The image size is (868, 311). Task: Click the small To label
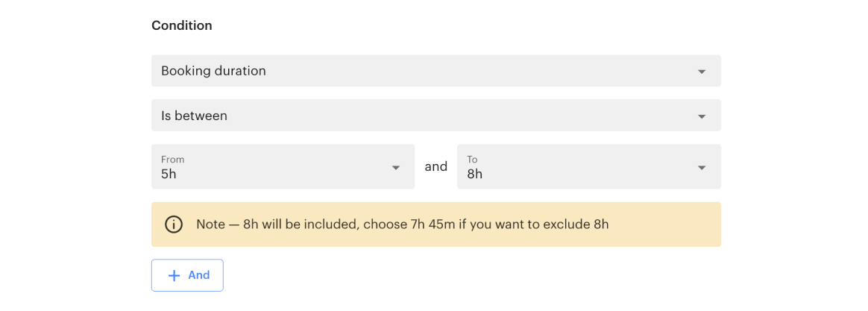pyautogui.click(x=472, y=160)
